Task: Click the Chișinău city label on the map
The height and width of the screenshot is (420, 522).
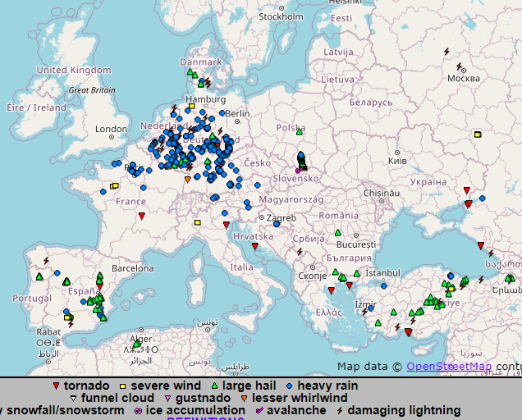Action: click(382, 193)
